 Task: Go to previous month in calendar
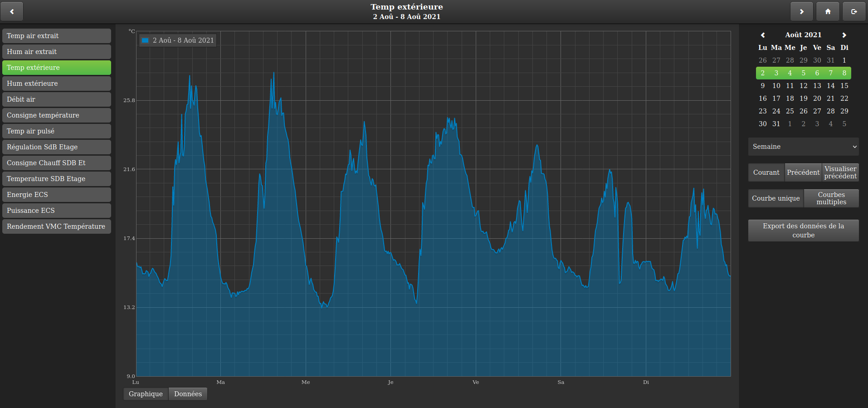click(763, 35)
